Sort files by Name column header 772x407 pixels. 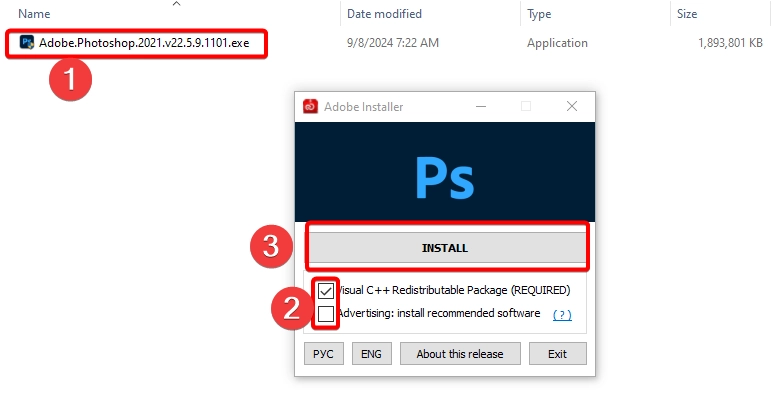[x=34, y=14]
